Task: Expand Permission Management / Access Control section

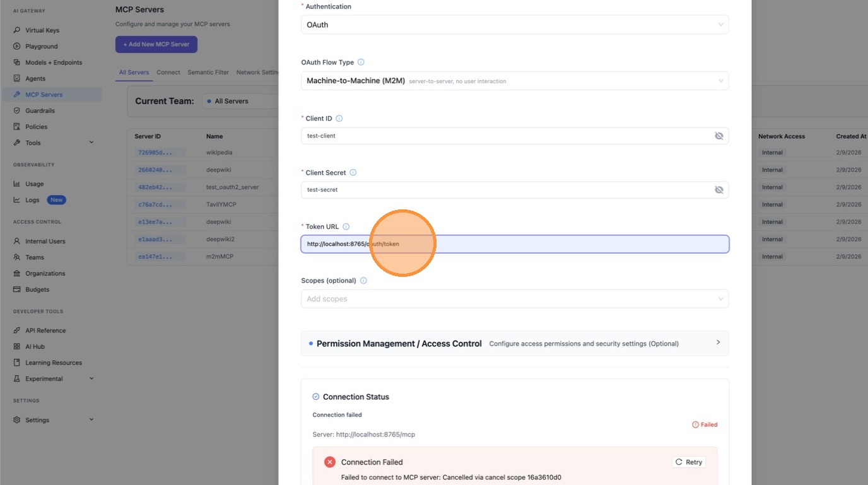Action: click(x=515, y=343)
